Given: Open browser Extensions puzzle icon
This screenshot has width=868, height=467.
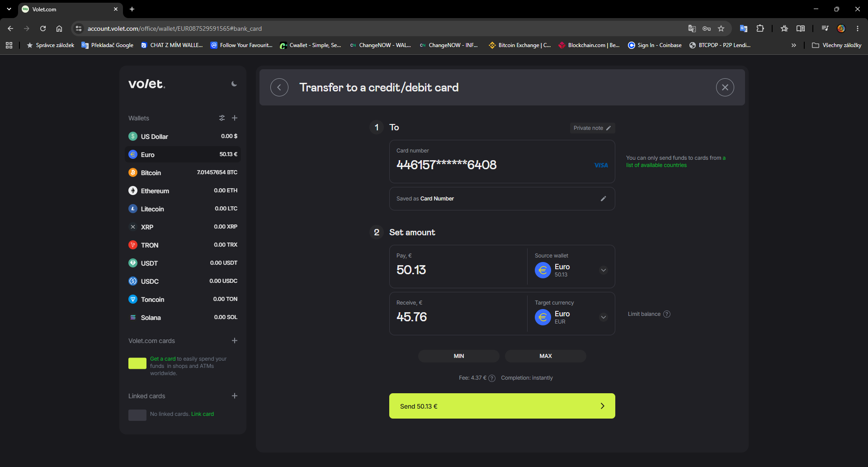Looking at the screenshot, I should tap(760, 29).
